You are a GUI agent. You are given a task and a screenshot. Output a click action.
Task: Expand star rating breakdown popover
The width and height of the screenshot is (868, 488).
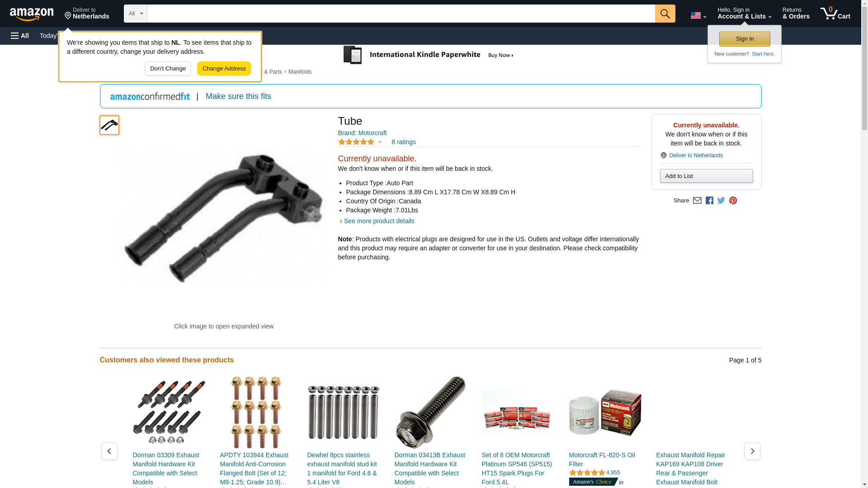(x=360, y=142)
